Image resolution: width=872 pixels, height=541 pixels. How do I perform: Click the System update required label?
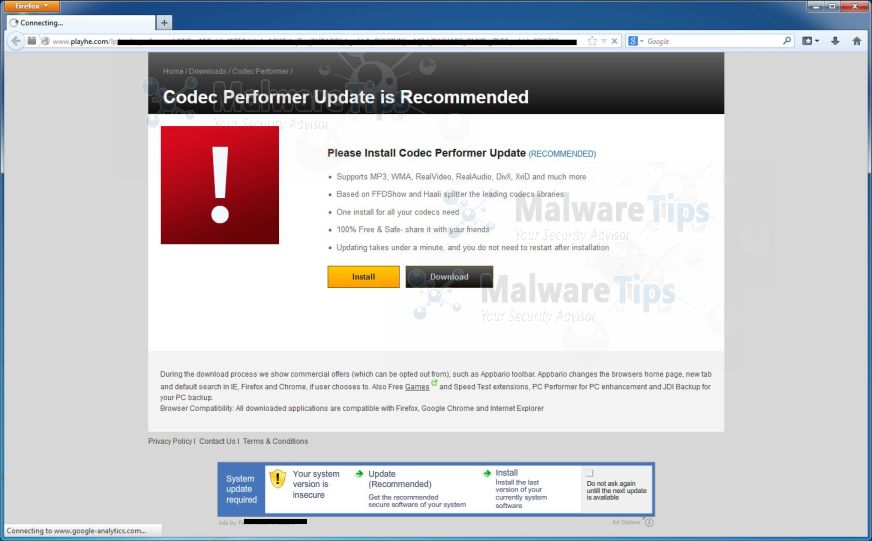point(241,489)
